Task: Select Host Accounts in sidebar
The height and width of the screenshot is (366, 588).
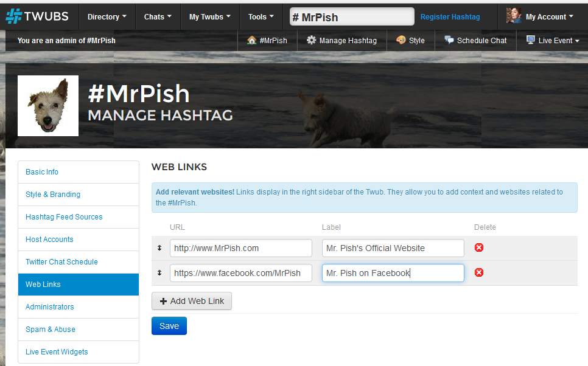Action: tap(79, 240)
